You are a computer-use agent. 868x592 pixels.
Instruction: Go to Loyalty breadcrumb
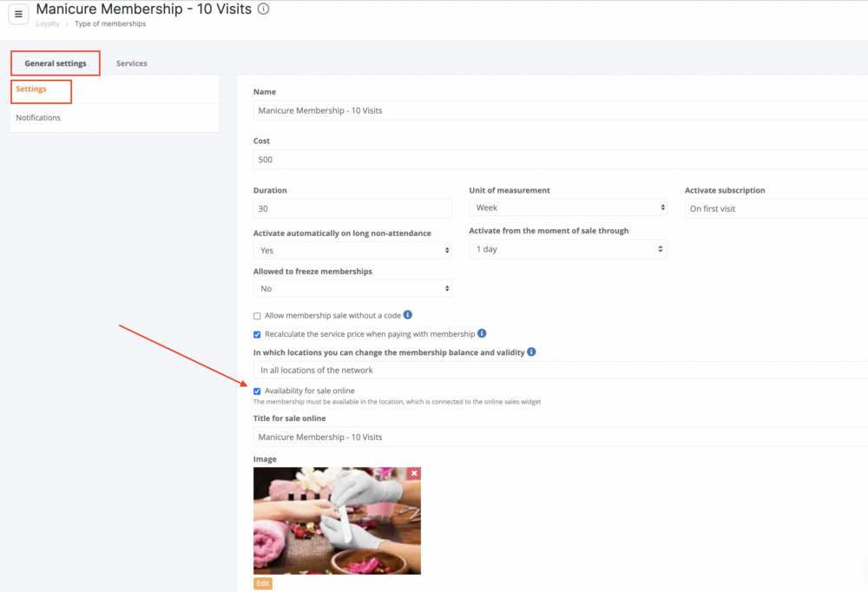pyautogui.click(x=48, y=23)
